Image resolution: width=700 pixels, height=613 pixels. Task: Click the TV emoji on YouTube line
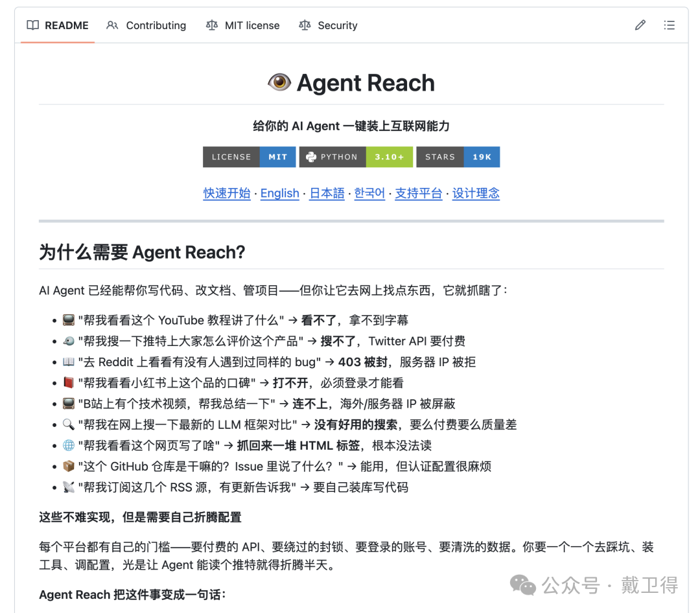point(68,319)
